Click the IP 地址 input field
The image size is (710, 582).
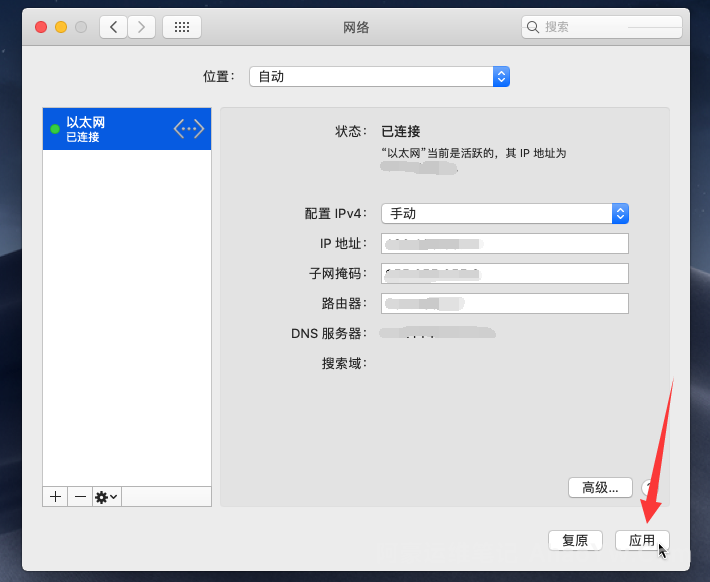point(505,244)
